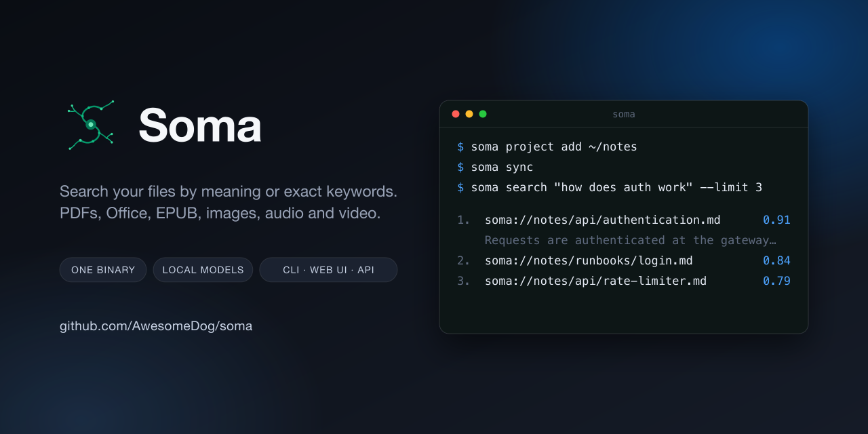The width and height of the screenshot is (868, 434).
Task: Click the green maximize dot in terminal window
Action: click(x=483, y=114)
